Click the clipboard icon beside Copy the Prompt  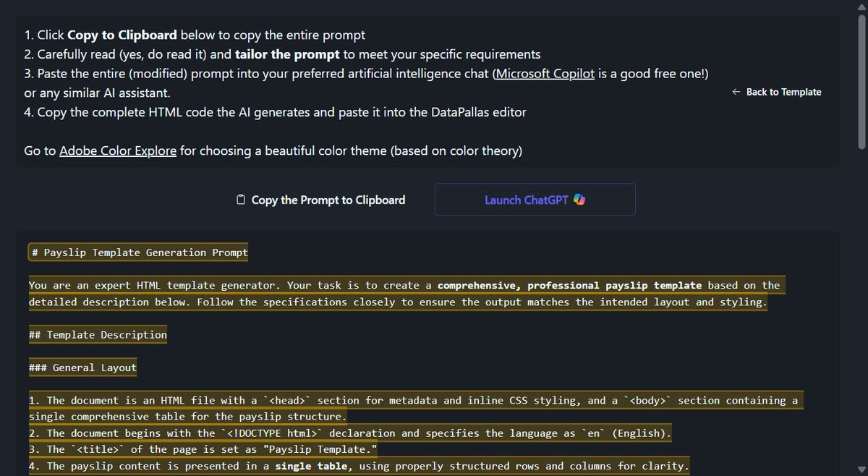pyautogui.click(x=242, y=200)
